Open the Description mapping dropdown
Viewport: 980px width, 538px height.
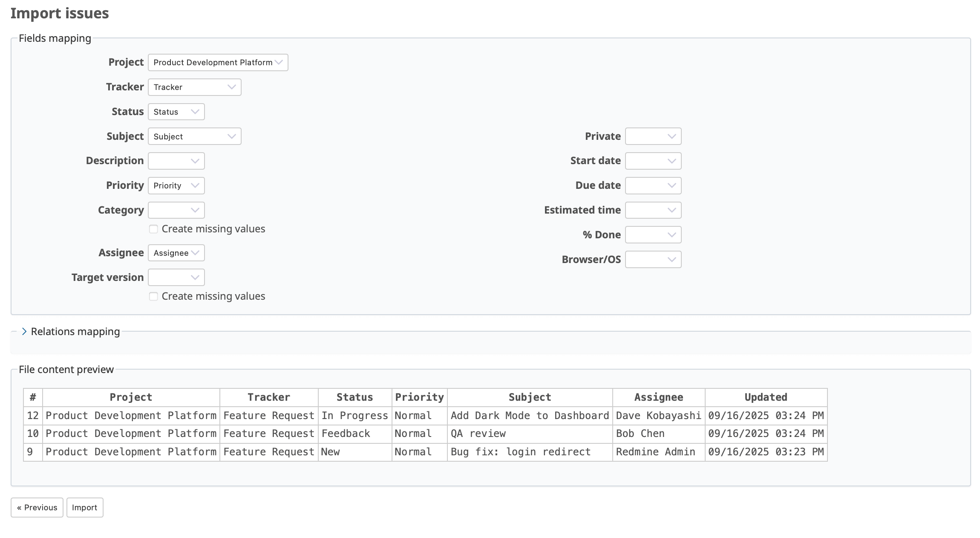[x=176, y=161]
